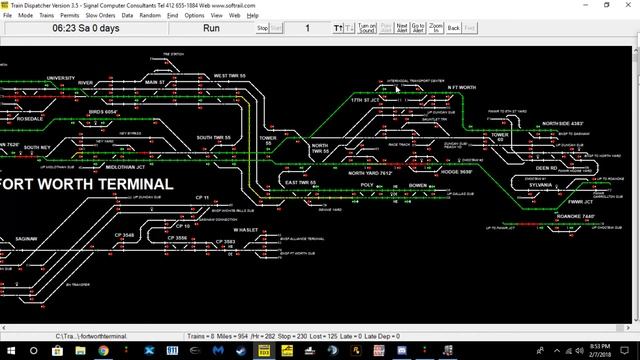Open the 911 app taskbar icon

click(x=172, y=351)
